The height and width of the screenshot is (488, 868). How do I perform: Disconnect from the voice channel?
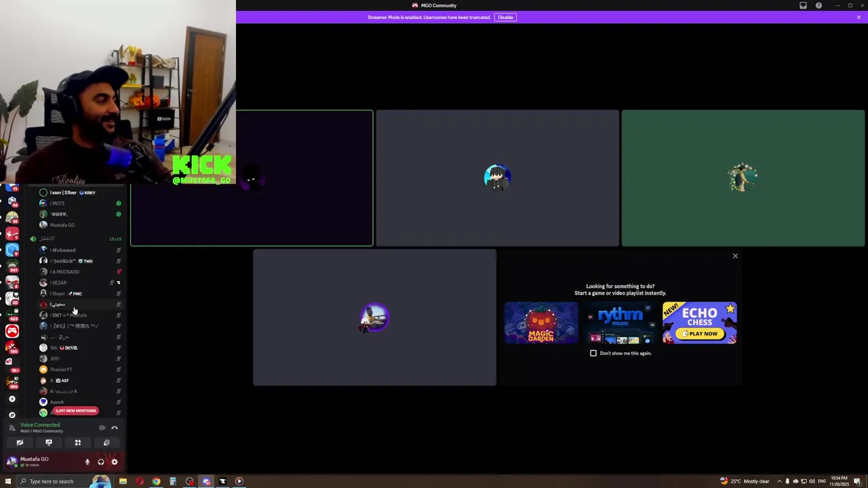click(115, 428)
